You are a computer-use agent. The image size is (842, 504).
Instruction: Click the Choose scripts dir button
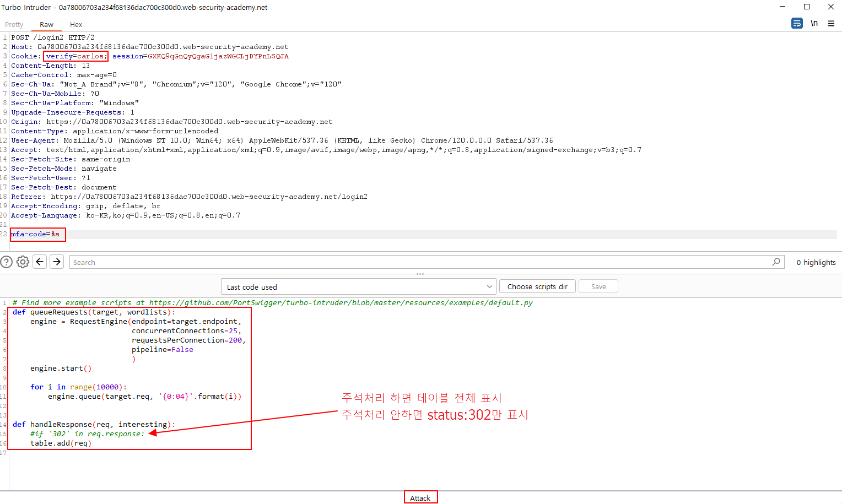[537, 286]
